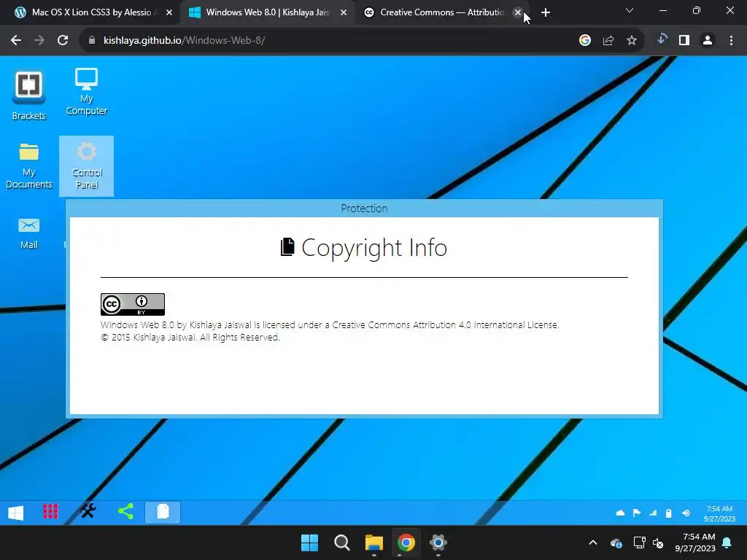The width and height of the screenshot is (747, 560).
Task: Open File Explorer from taskbar
Action: click(374, 542)
